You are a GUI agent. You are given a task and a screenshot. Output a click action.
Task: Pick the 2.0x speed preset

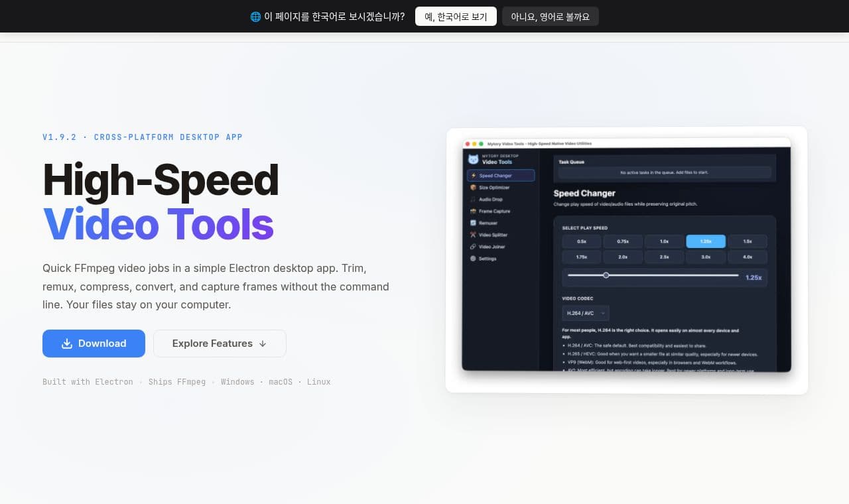coord(623,257)
